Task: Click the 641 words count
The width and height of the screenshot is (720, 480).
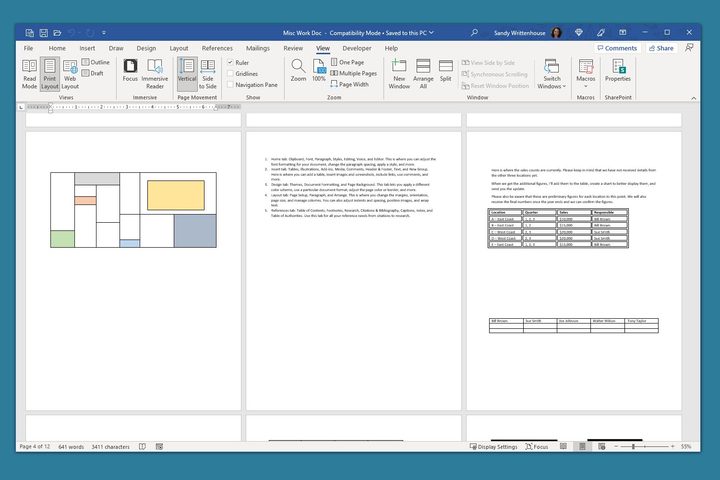Action: click(x=71, y=446)
